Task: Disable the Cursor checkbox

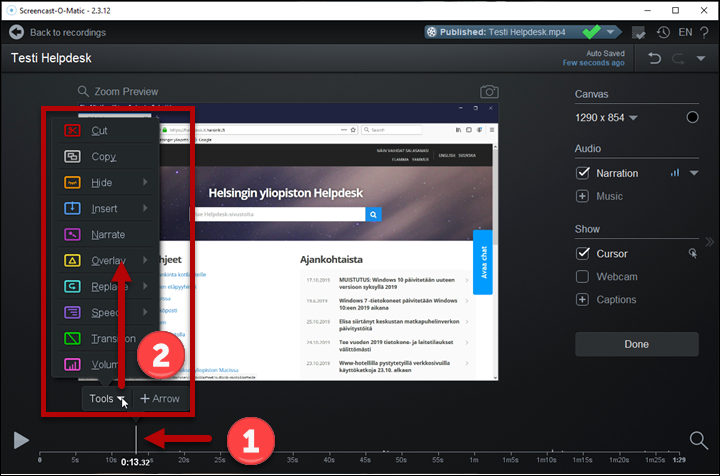Action: (x=583, y=253)
